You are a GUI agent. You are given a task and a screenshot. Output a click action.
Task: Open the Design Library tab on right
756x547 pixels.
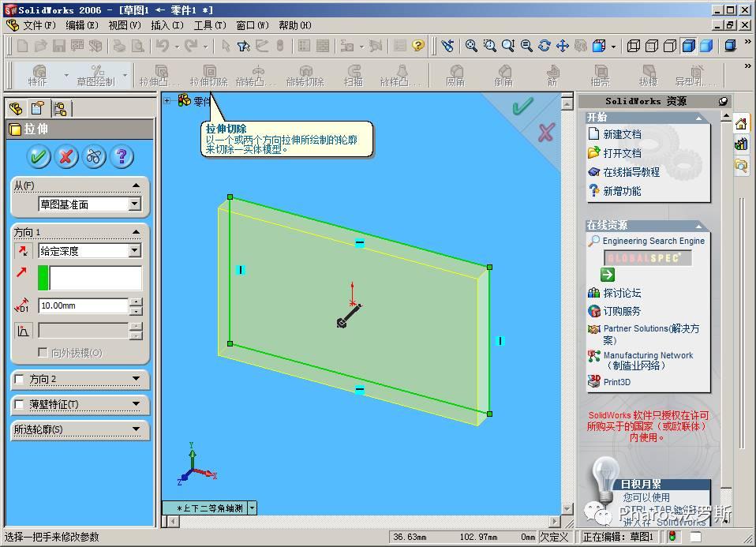point(741,144)
